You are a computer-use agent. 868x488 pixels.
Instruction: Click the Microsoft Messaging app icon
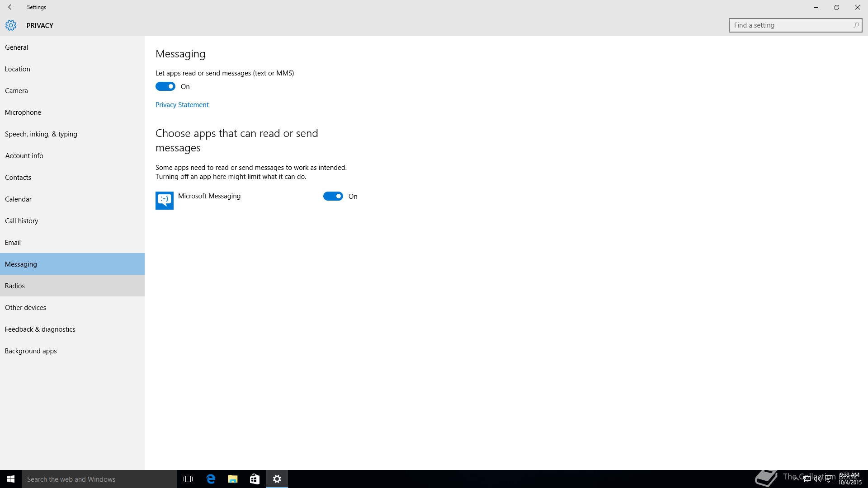[x=164, y=200]
